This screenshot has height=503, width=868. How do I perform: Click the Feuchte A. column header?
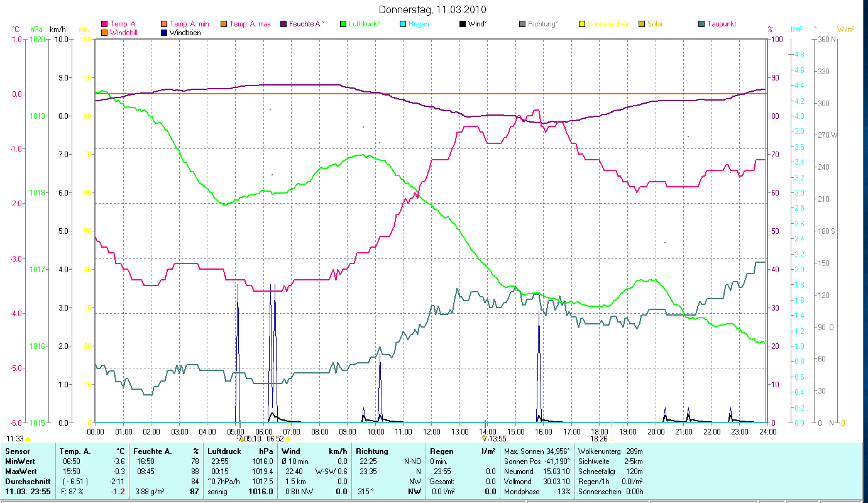[x=151, y=451]
